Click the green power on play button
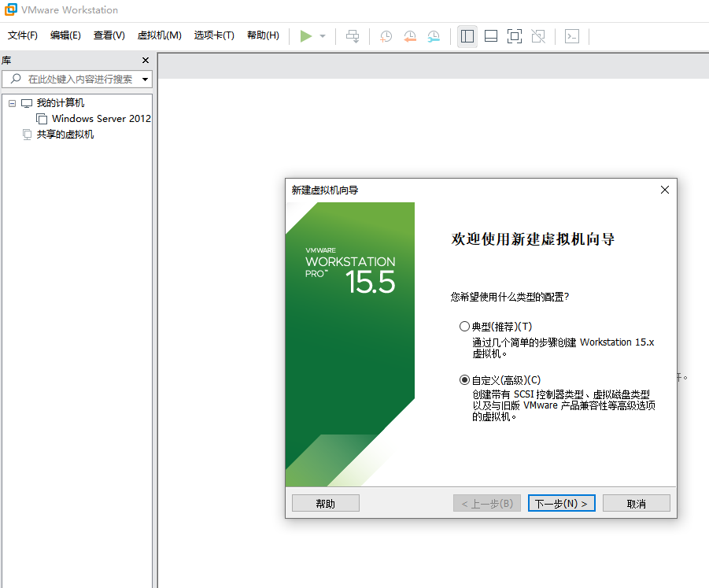The width and height of the screenshot is (709, 588). 306,36
